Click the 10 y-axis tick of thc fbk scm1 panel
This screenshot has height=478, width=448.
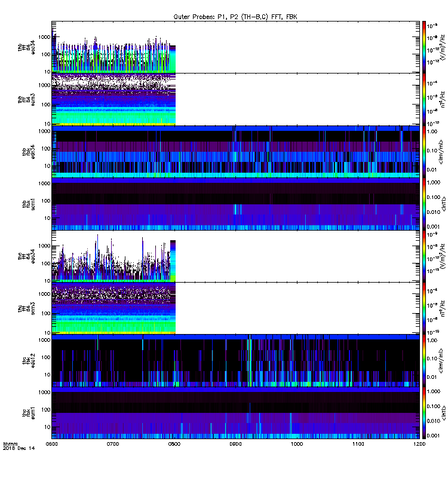(47, 427)
